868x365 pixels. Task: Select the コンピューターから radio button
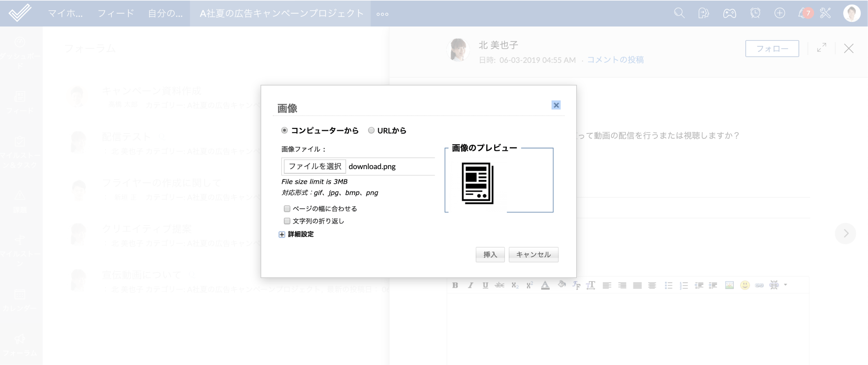coord(284,130)
